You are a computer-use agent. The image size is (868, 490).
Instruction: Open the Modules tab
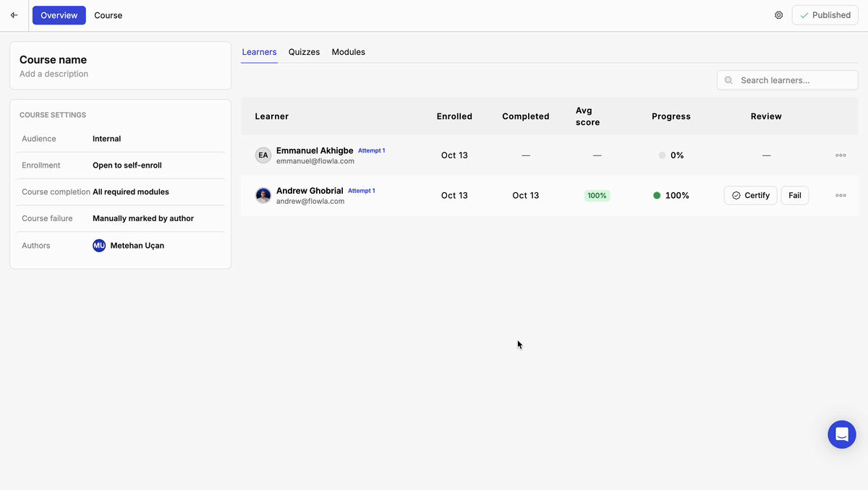pos(349,52)
